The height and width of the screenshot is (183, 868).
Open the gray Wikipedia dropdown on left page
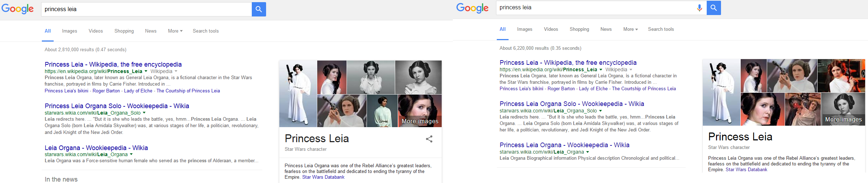(176, 71)
